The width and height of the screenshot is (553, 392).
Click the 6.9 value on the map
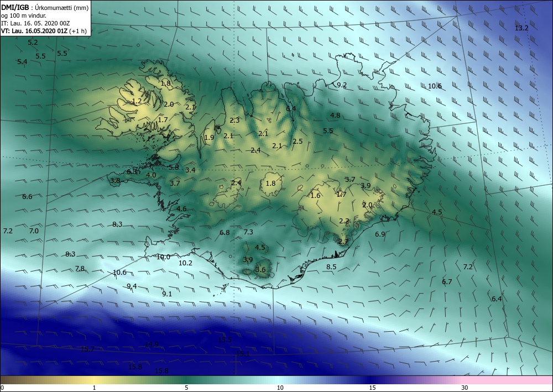tap(380, 234)
